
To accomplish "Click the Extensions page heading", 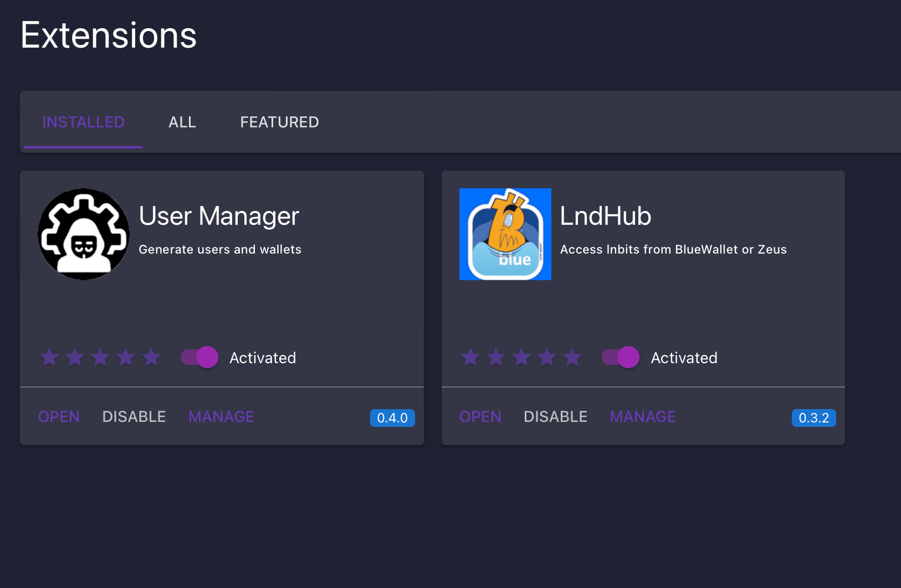I will (109, 35).
